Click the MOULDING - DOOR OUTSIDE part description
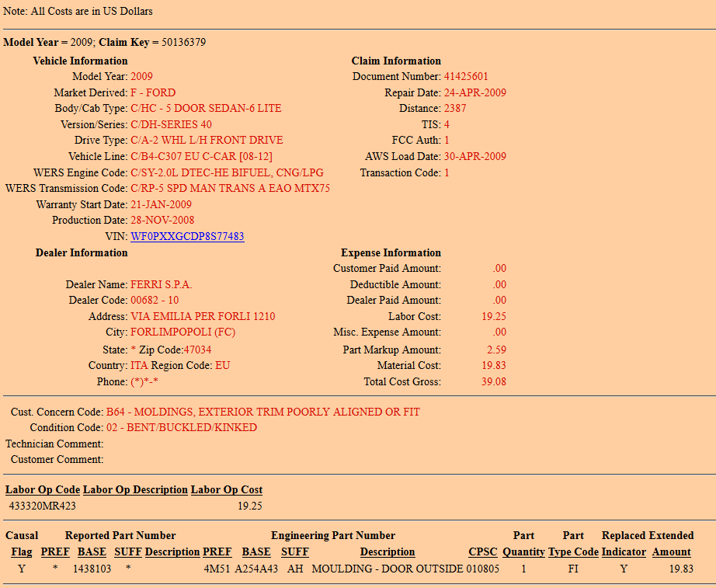Screen dimensions: 716x588 (x=388, y=569)
